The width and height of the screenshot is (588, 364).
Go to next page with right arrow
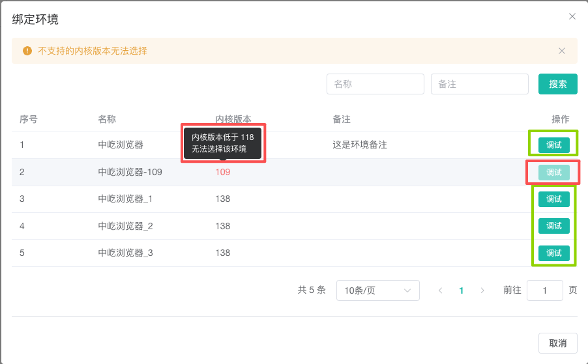pyautogui.click(x=482, y=290)
